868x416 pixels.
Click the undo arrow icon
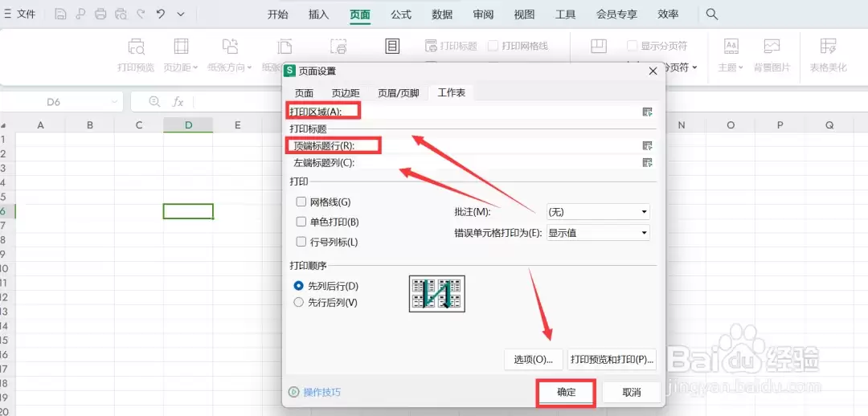(161, 14)
